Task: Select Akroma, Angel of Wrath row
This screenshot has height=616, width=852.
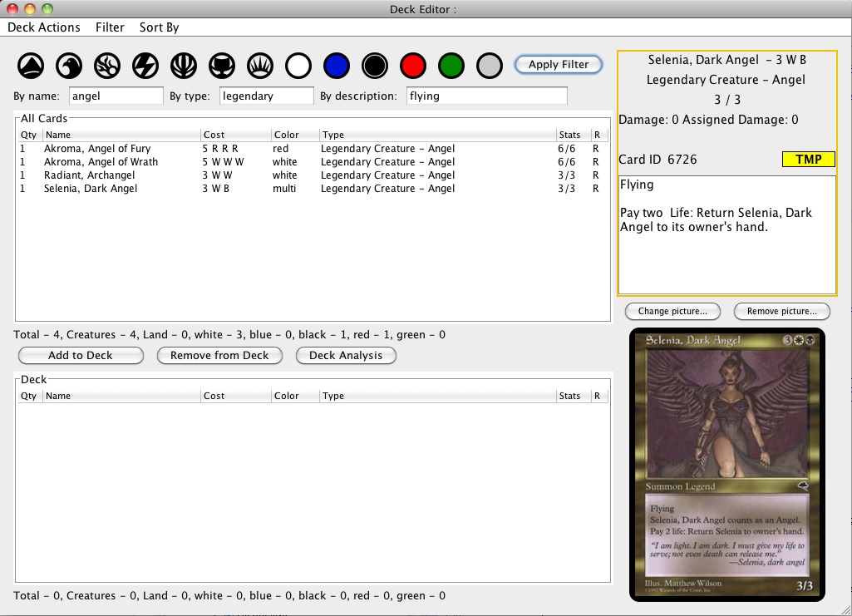Action: pos(101,162)
